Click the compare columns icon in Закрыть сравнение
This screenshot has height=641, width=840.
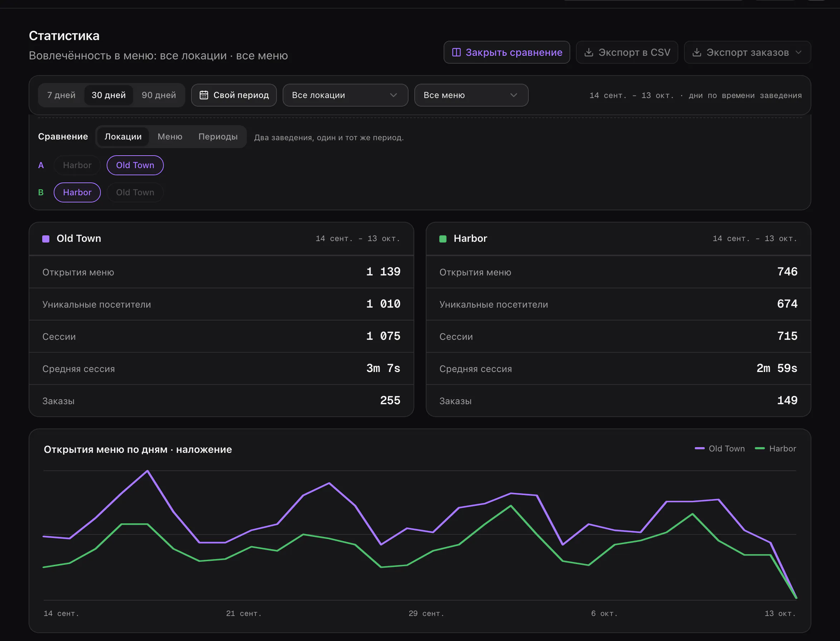456,52
